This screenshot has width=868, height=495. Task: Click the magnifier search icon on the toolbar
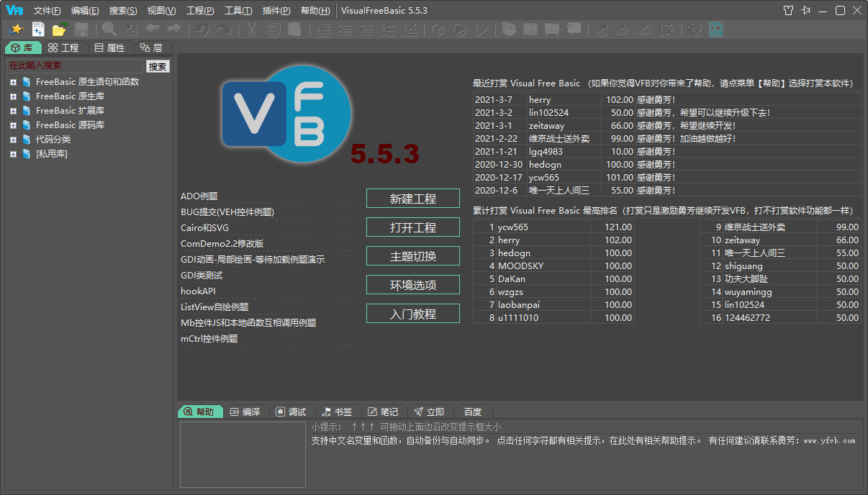[x=108, y=29]
